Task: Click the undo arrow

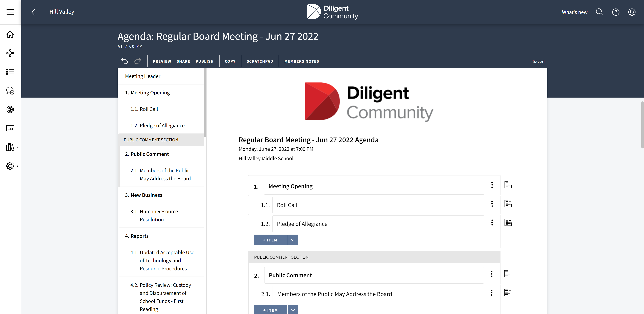Action: pos(125,61)
